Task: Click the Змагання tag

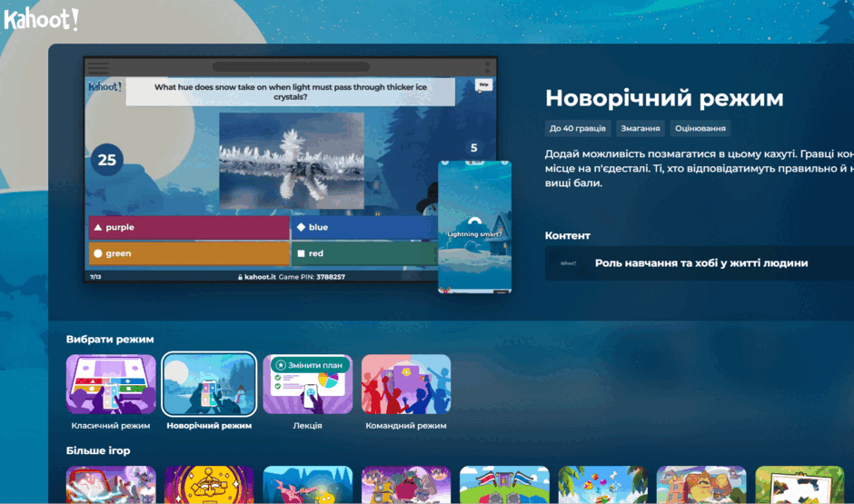Action: 640,128
